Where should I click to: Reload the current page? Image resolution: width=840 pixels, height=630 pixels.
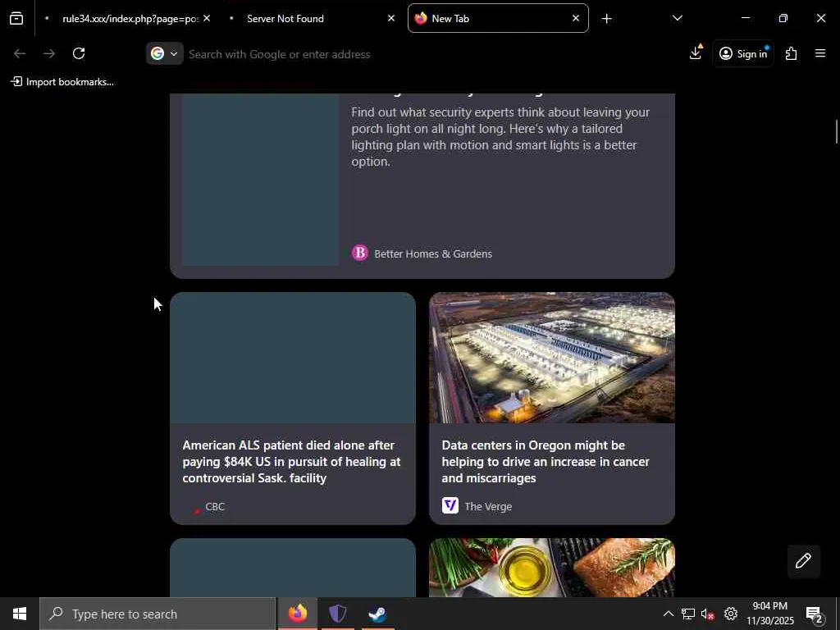pos(79,53)
